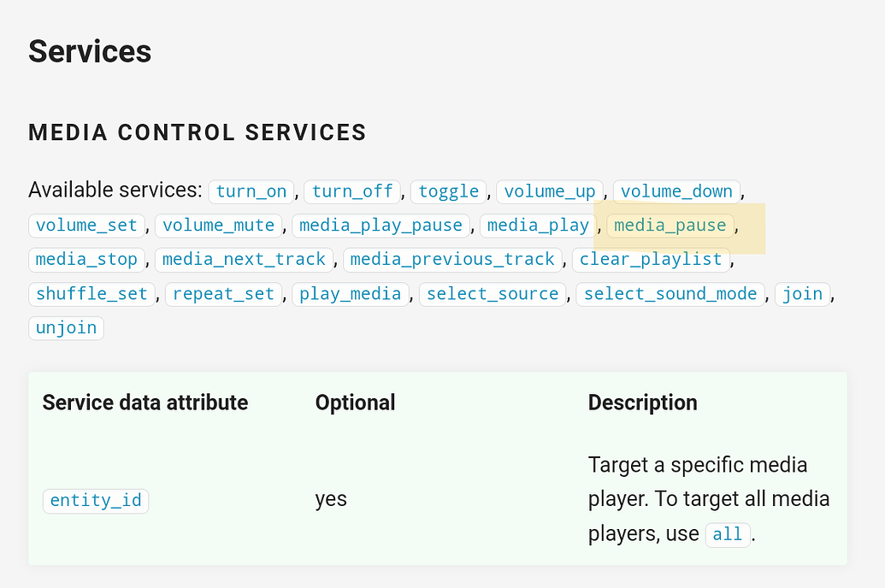
Task: Open the shuffle_set service link
Action: pyautogui.click(x=91, y=294)
